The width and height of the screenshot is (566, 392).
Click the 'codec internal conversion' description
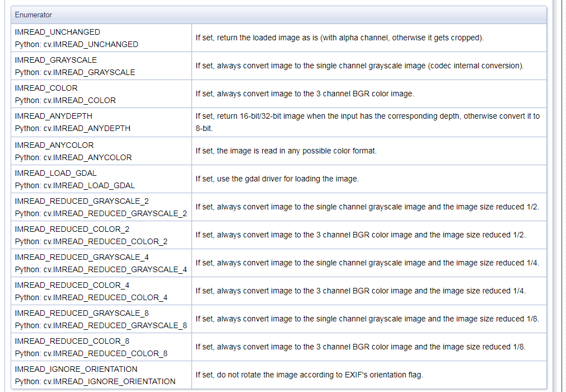pyautogui.click(x=360, y=66)
